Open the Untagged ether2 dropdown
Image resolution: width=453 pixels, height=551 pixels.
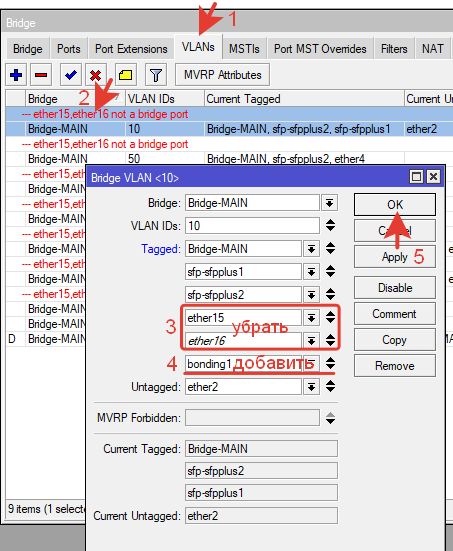pos(311,387)
